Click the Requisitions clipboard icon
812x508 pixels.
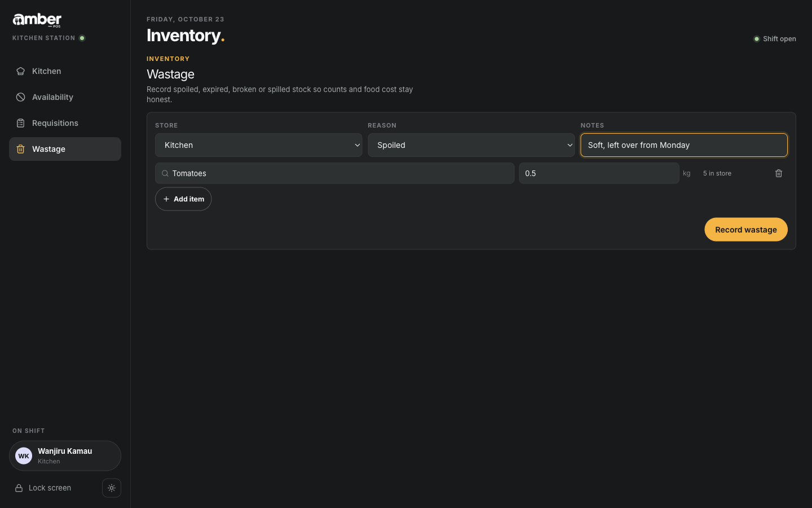coord(20,123)
